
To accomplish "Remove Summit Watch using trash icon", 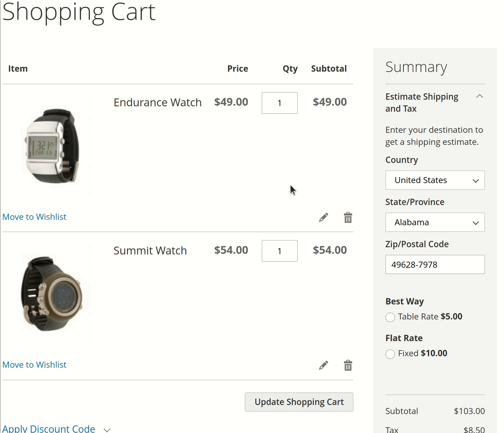I will [348, 365].
